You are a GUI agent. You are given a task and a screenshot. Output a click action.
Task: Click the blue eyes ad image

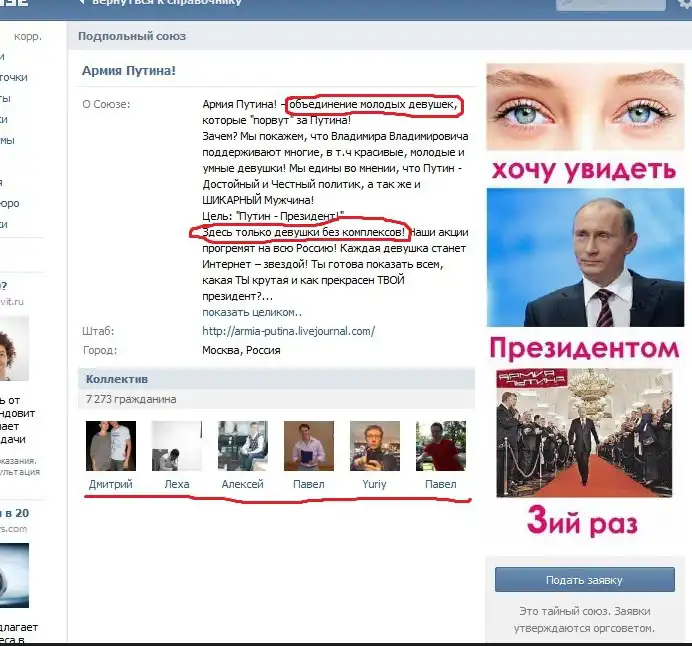(584, 107)
